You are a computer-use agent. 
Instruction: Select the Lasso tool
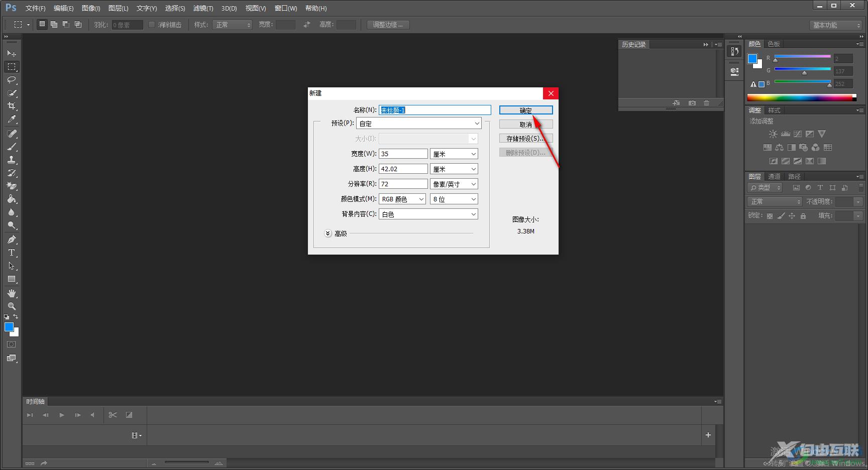[x=12, y=80]
